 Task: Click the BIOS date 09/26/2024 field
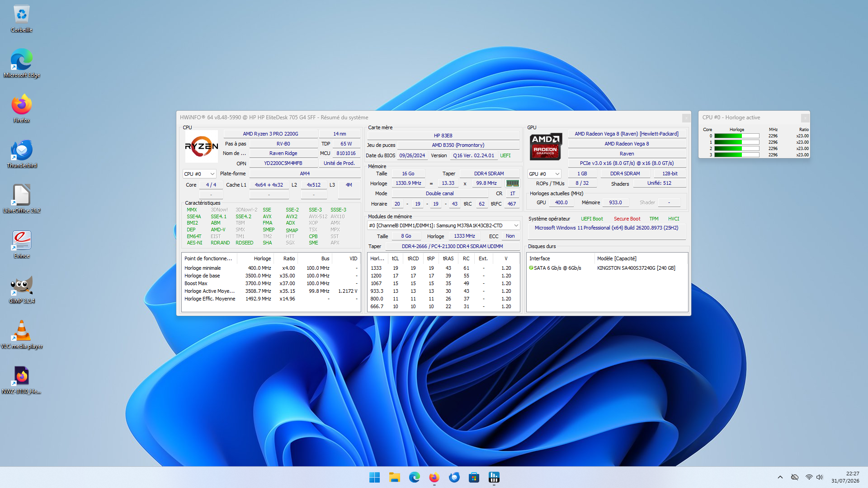click(412, 155)
